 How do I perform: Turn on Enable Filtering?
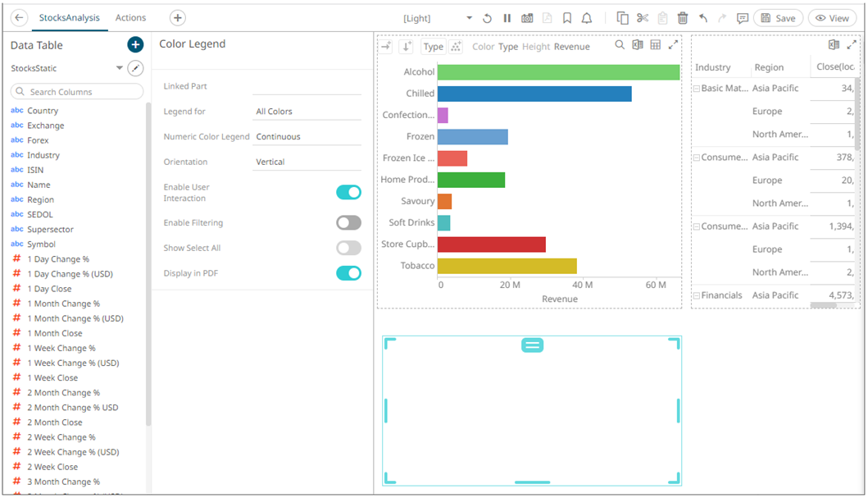pyautogui.click(x=348, y=222)
